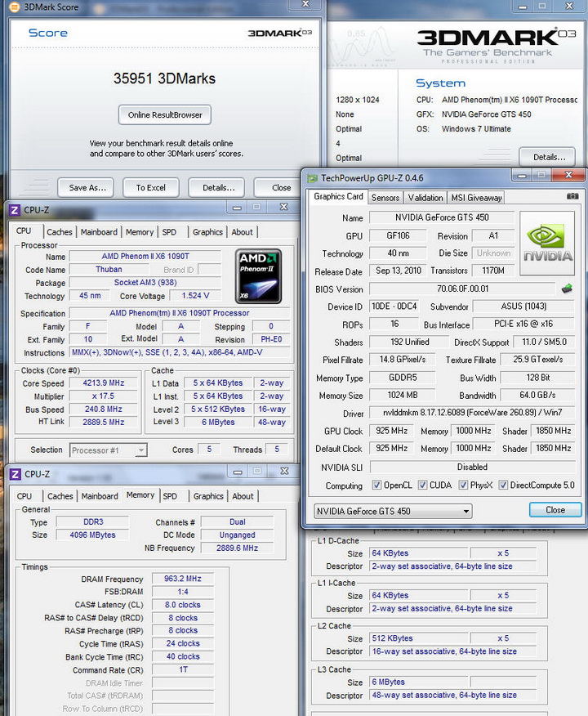Viewport: 588px width, 716px height.
Task: Toggle the PhysX checkbox
Action: [x=463, y=485]
